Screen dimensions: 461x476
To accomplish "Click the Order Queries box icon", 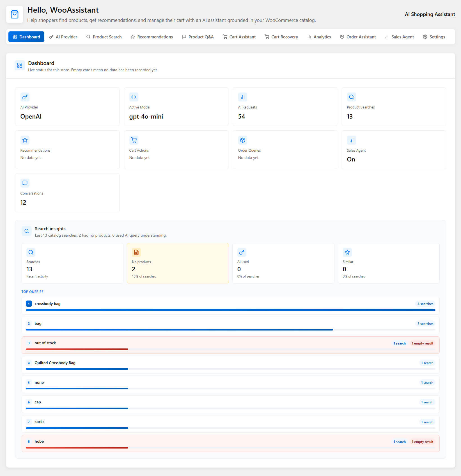I will (243, 140).
